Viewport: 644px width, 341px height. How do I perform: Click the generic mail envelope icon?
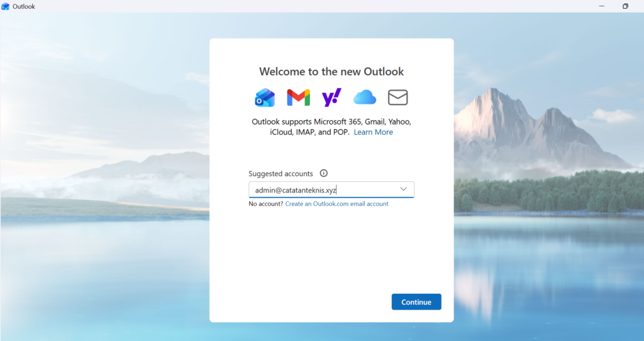pos(398,98)
